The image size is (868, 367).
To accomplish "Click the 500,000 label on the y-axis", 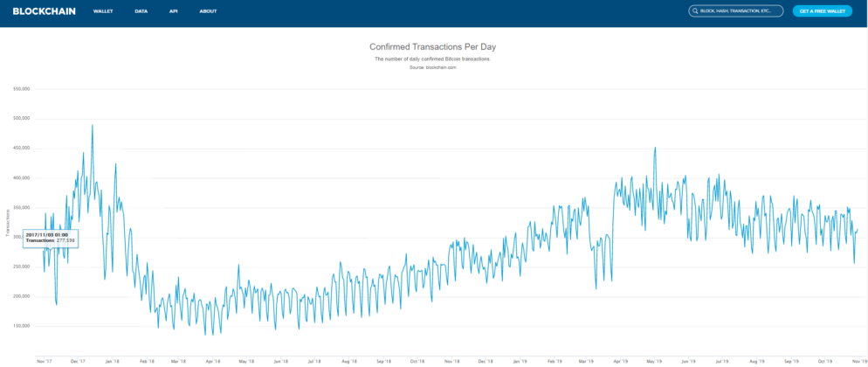I will tap(22, 118).
